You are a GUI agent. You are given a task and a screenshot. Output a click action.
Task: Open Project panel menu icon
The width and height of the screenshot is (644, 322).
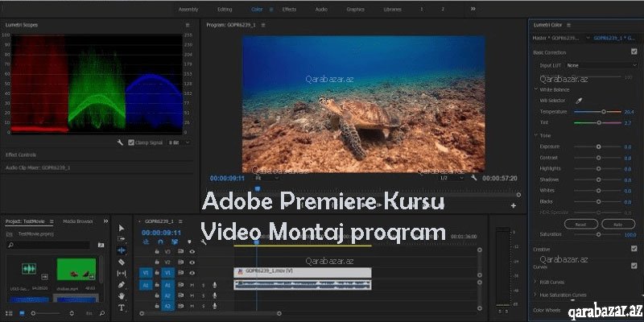(x=52, y=221)
